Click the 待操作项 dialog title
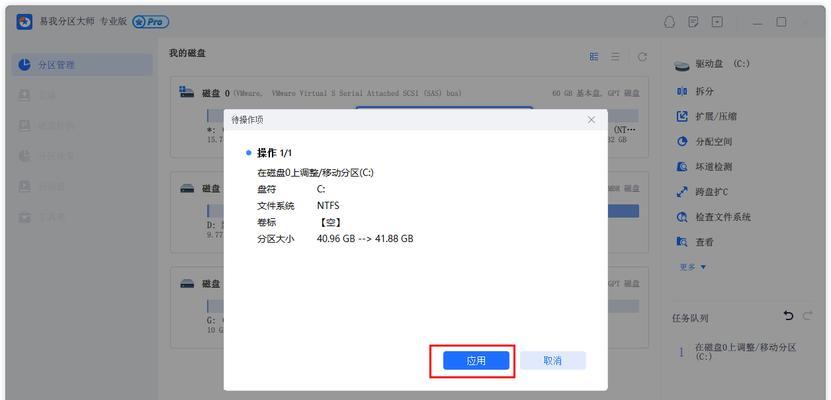Viewport: 831px width, 400px height. click(247, 120)
